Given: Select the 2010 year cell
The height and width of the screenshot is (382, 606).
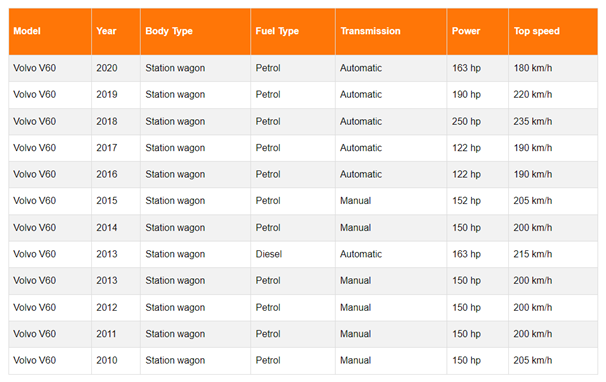Looking at the screenshot, I should tap(116, 360).
